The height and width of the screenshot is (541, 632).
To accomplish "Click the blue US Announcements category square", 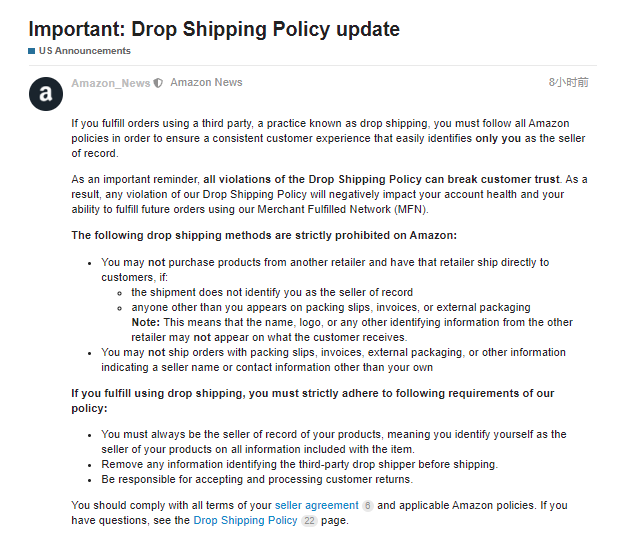I will click(x=32, y=51).
